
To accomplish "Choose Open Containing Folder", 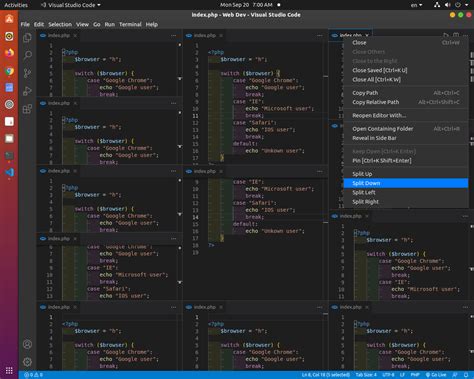I will tap(406, 129).
